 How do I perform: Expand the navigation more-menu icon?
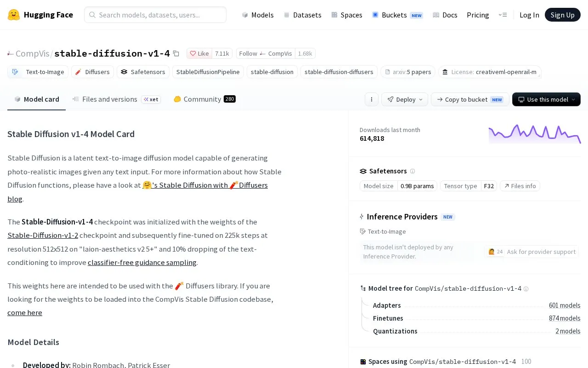[x=503, y=15]
